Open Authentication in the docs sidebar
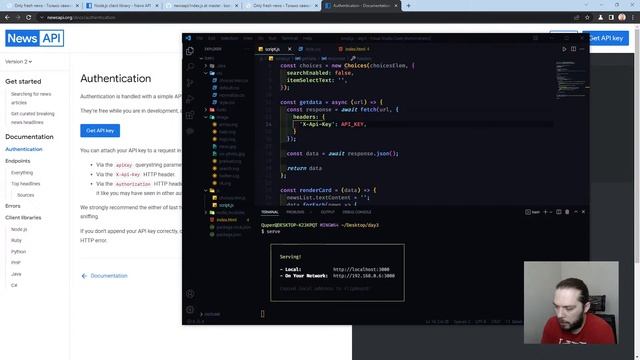This screenshot has height=360, width=640. coord(24,149)
